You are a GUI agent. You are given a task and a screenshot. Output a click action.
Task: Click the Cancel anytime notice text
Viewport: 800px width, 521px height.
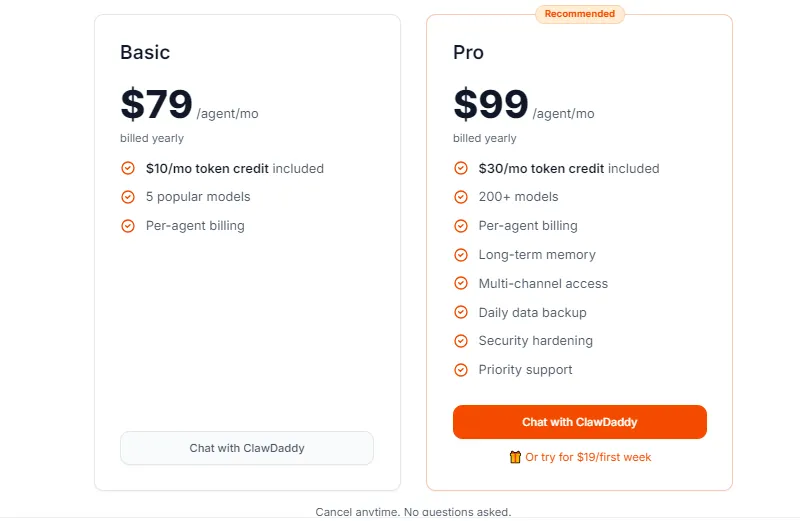[x=413, y=512]
